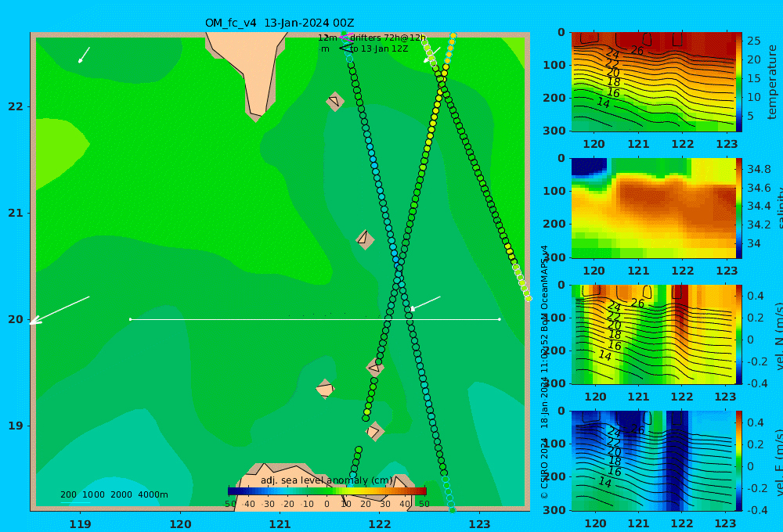Click the small island near 18.95N 121.95E
This screenshot has height=532, width=783.
[x=374, y=431]
